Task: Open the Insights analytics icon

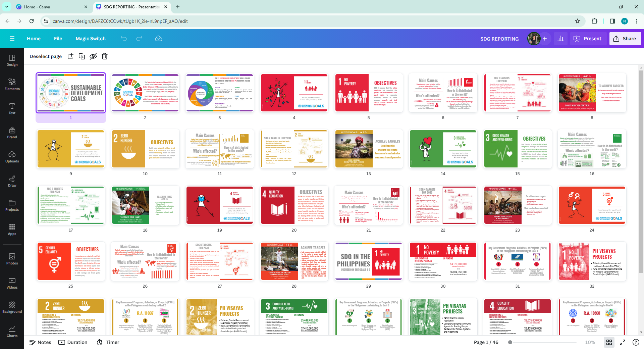Action: (x=561, y=39)
